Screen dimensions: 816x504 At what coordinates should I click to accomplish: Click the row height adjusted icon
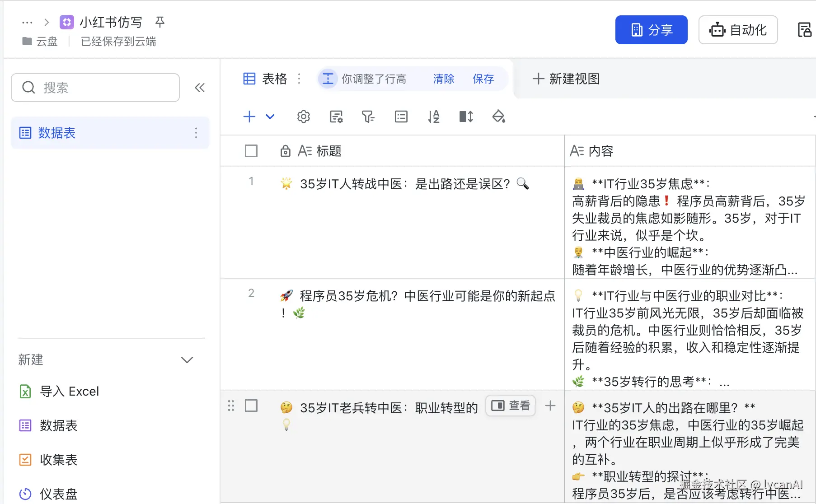point(328,79)
